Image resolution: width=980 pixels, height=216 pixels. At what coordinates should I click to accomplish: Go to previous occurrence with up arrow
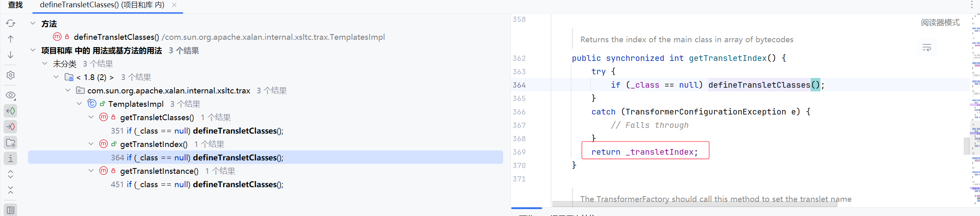11,39
